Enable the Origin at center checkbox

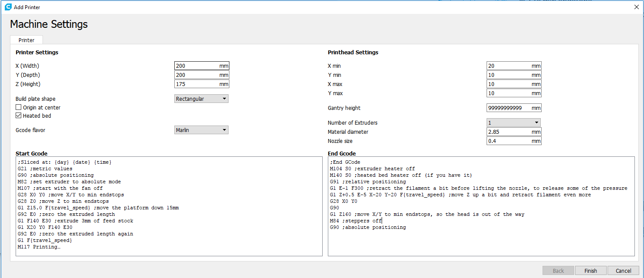19,107
